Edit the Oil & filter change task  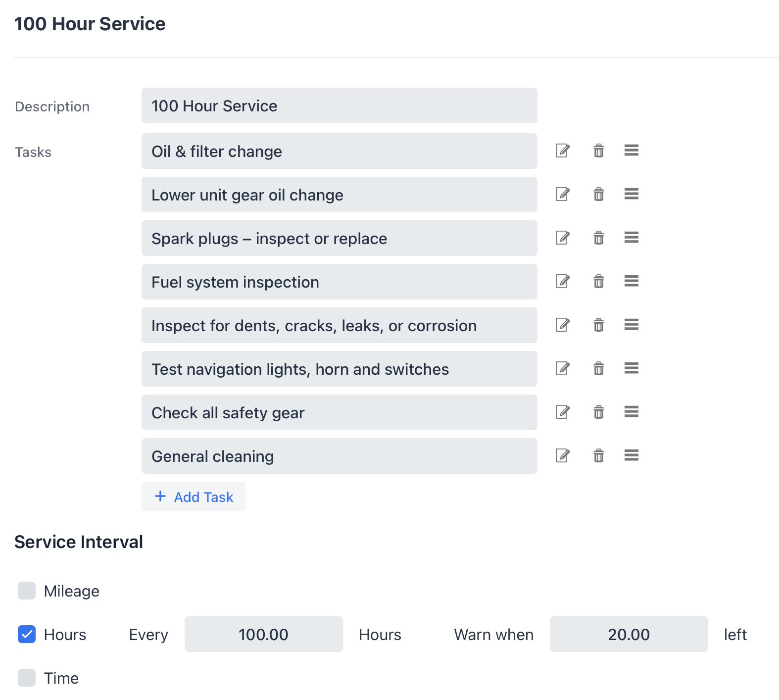[x=563, y=150]
